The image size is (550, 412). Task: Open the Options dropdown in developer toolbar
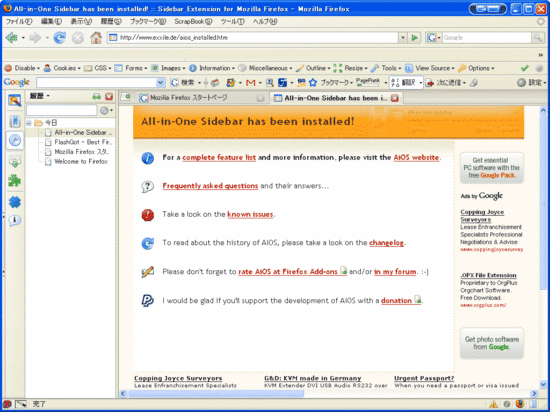pyautogui.click(x=476, y=68)
